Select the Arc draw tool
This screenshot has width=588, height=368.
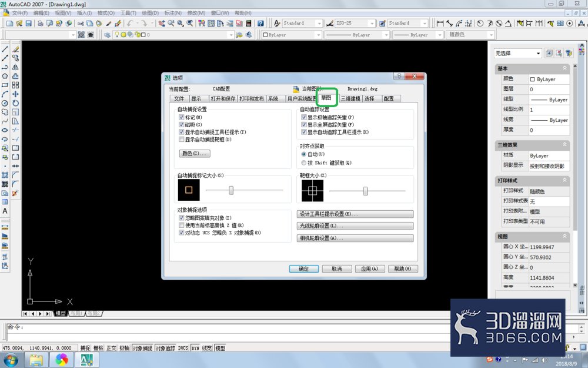coord(5,94)
